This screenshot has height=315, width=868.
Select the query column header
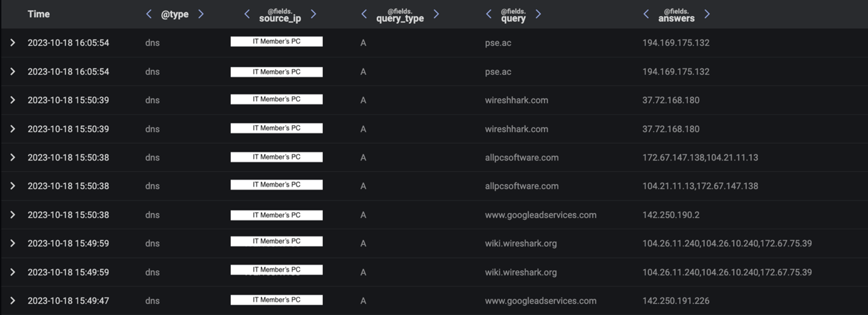coord(513,15)
